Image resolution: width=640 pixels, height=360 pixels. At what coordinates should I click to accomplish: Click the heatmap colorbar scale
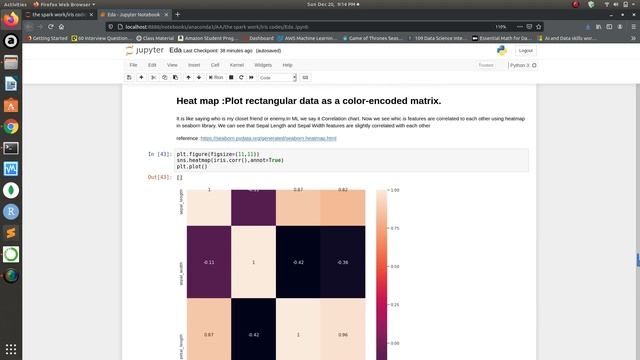click(x=381, y=275)
